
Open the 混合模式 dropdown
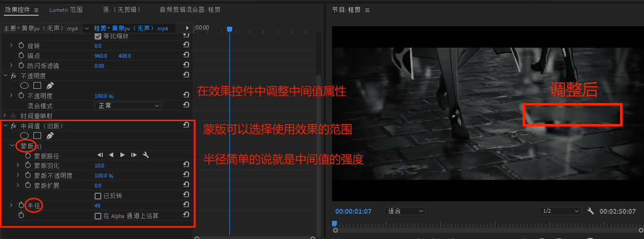click(x=128, y=106)
